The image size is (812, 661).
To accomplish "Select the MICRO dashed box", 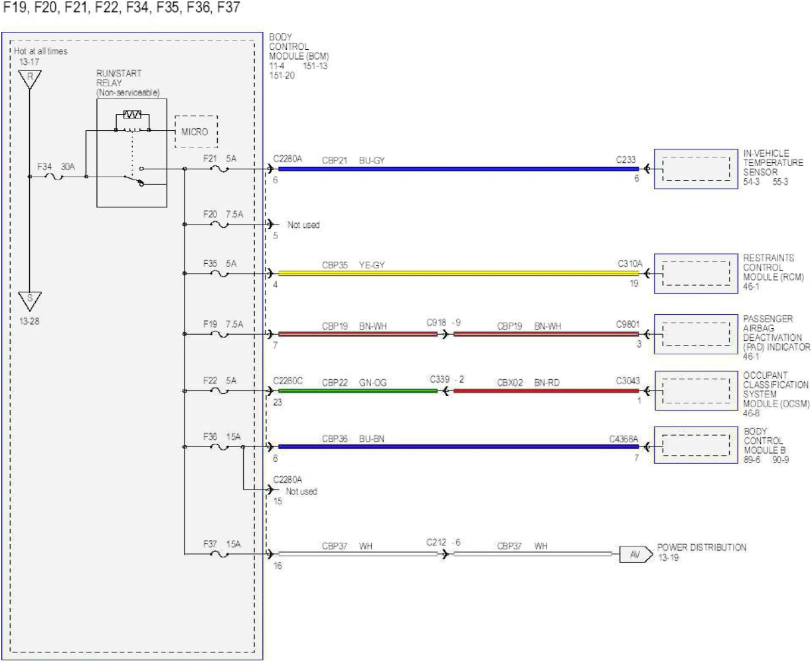I will click(196, 132).
